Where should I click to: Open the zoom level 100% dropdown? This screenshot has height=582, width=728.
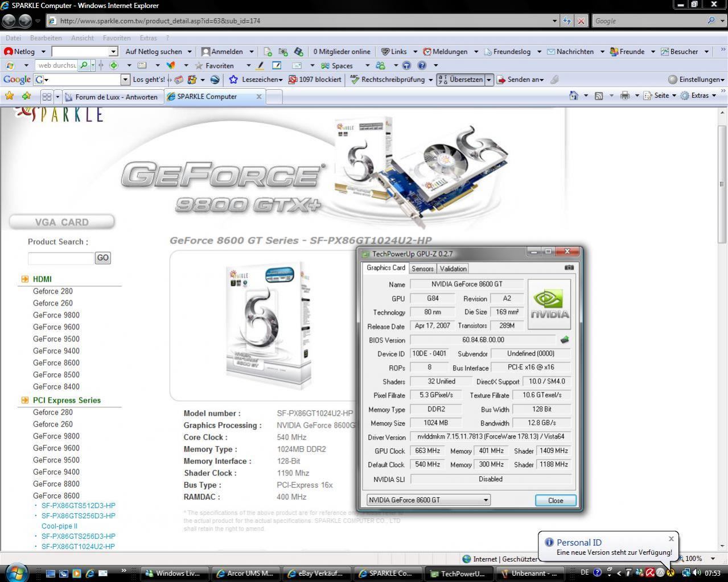pos(713,559)
